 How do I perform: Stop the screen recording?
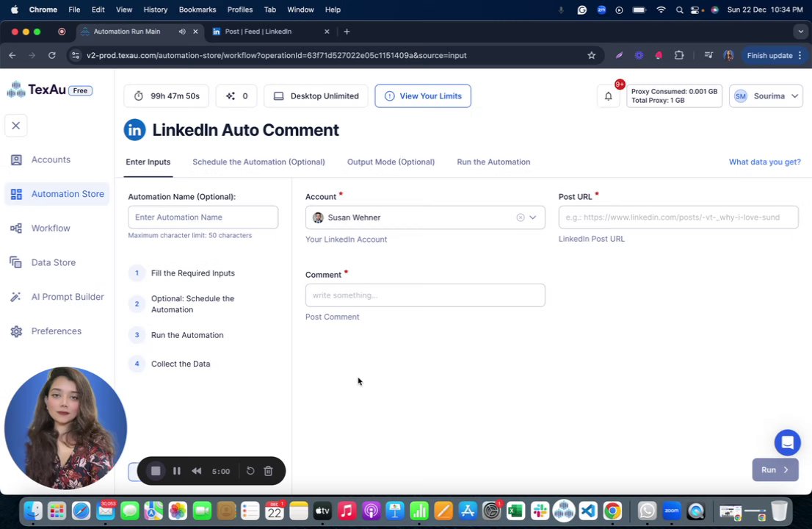pos(156,471)
